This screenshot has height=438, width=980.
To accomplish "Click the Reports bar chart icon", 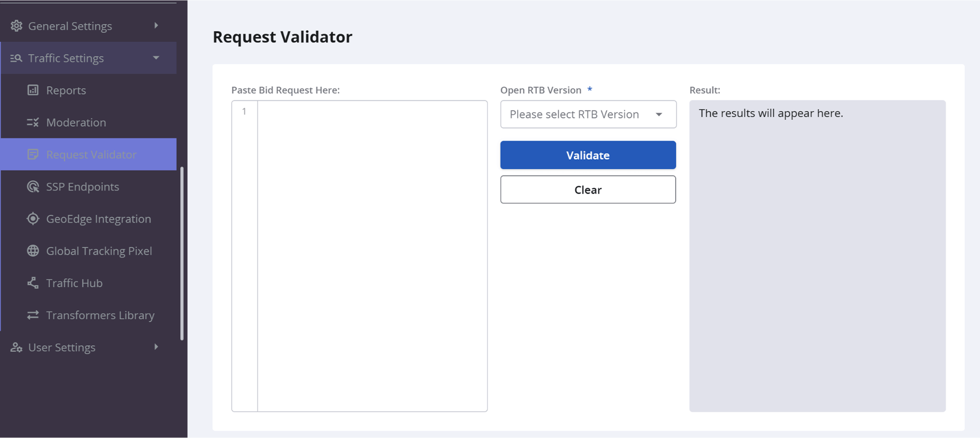I will point(32,90).
